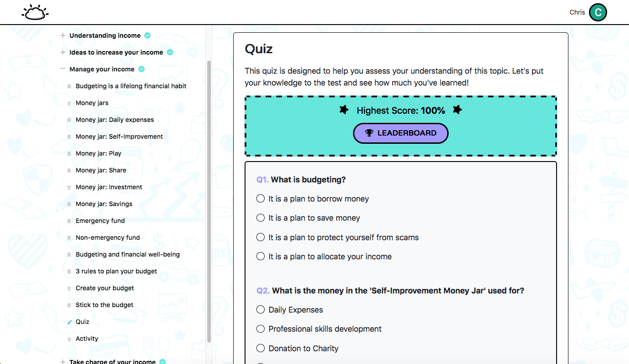Collapse the Manage your income section
629x364 pixels.
click(63, 69)
